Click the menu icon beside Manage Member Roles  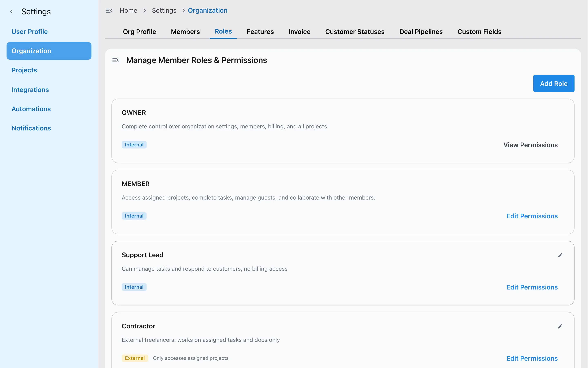[x=115, y=60]
